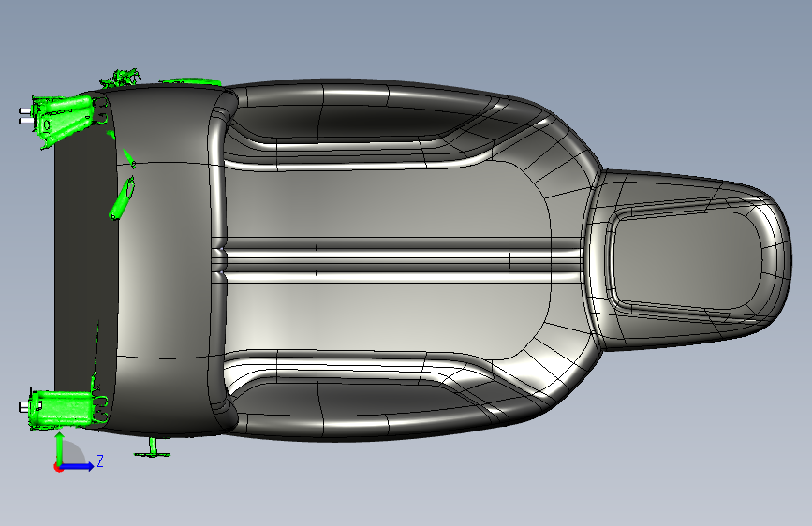Select the green lever handle on the seat cushion
Viewport: 812px width, 526px height.
click(x=123, y=197)
